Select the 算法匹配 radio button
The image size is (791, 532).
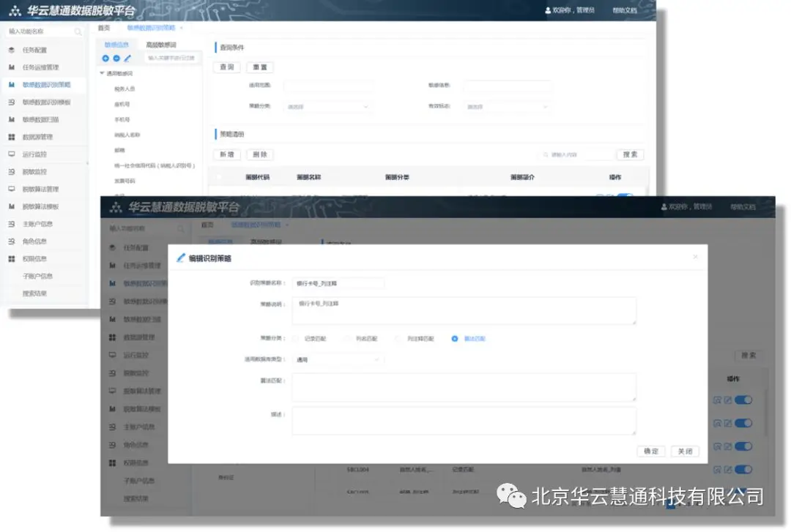point(455,339)
